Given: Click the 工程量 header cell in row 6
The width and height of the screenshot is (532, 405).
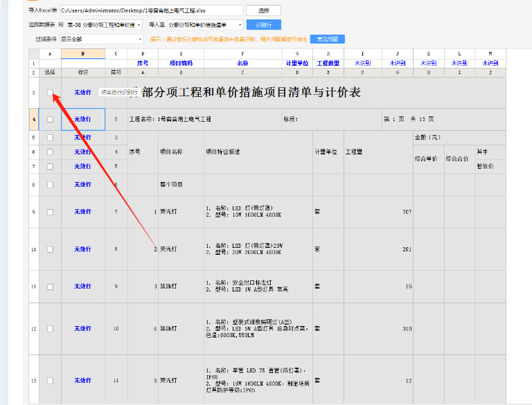Looking at the screenshot, I should [x=378, y=152].
